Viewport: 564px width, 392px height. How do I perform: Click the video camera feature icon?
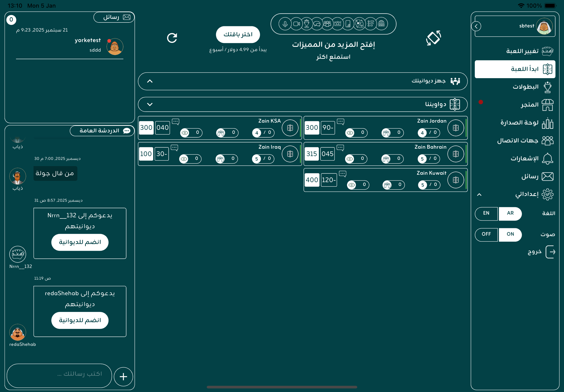296,24
